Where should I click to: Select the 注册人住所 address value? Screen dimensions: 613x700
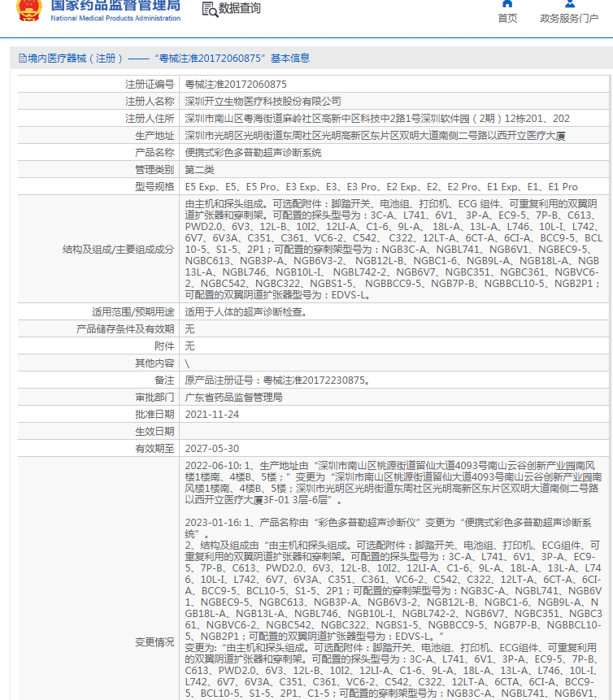pyautogui.click(x=377, y=119)
